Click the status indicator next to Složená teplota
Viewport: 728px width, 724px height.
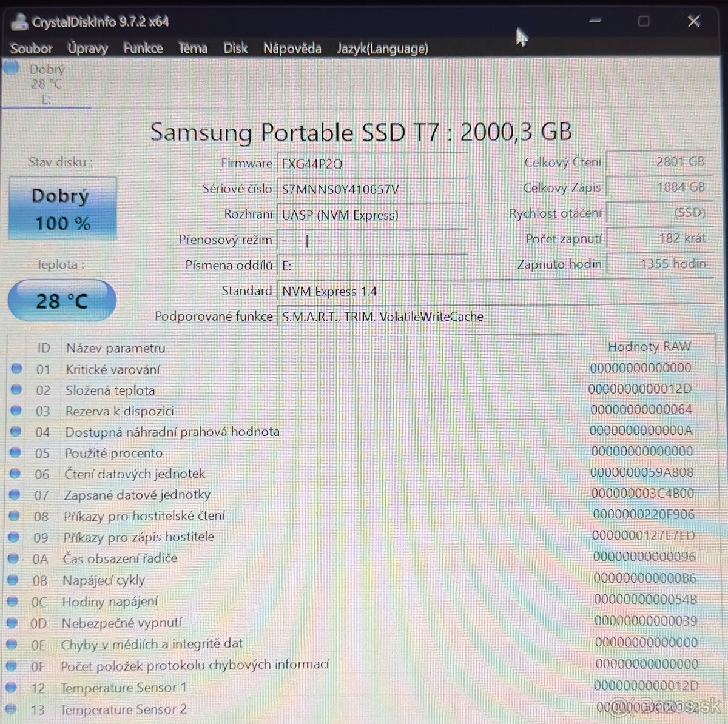(16, 389)
